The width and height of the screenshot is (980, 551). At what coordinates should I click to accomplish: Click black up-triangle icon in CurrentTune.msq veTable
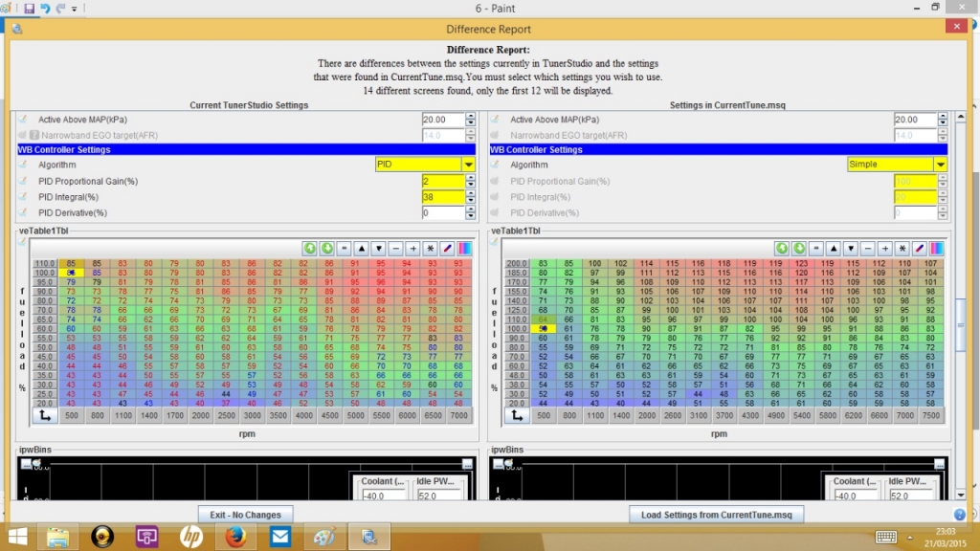coord(834,249)
